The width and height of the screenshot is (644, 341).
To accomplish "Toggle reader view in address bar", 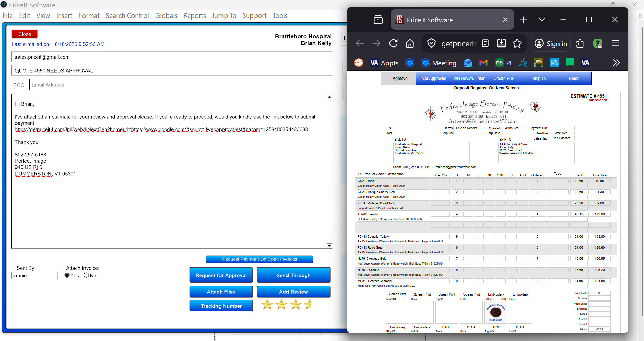I will coord(485,43).
